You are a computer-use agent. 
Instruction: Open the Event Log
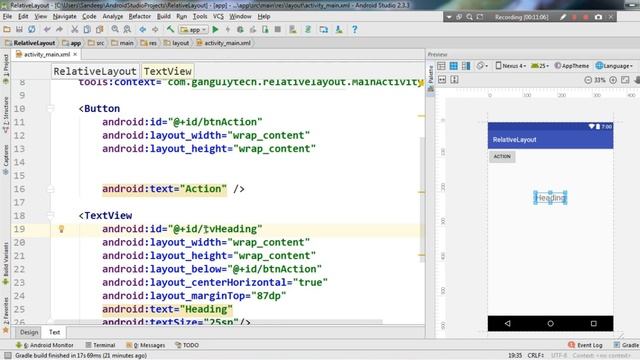(x=585, y=345)
